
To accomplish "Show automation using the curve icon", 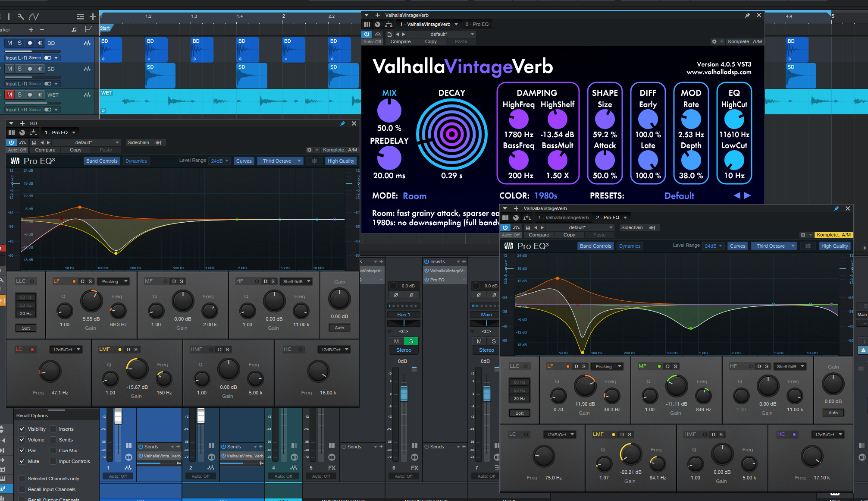I will click(x=34, y=17).
